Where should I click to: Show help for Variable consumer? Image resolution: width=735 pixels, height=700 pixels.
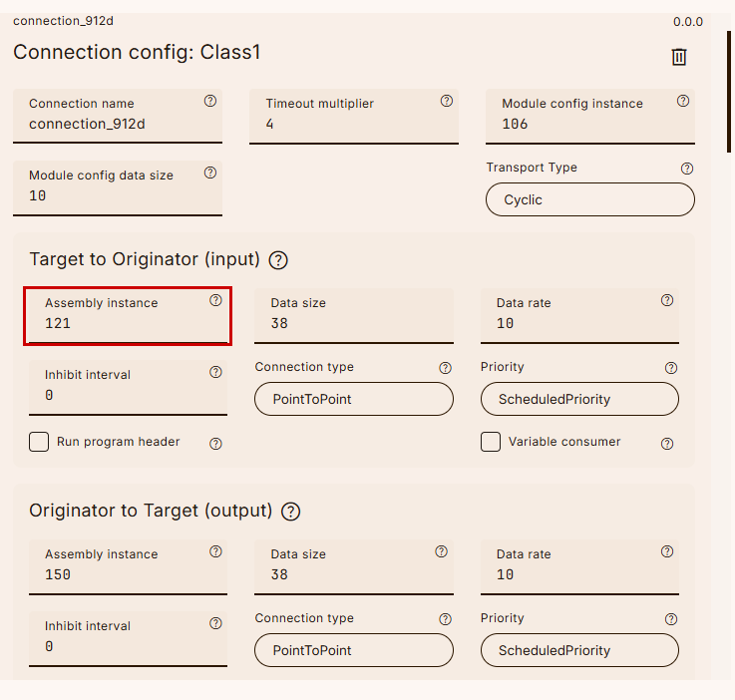[x=667, y=444]
